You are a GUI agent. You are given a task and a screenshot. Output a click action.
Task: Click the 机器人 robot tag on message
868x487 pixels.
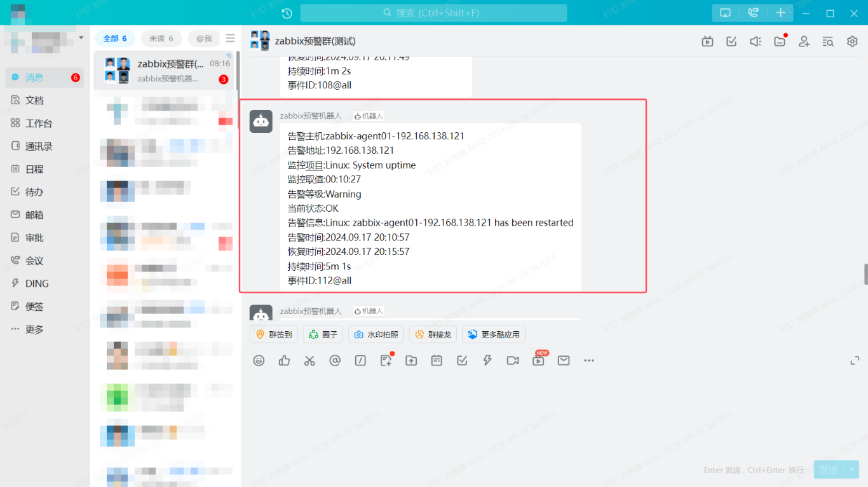[369, 116]
